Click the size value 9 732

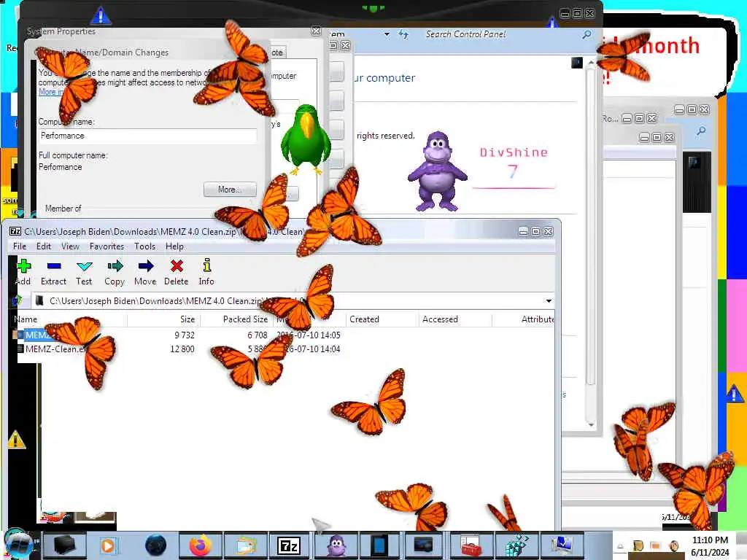[x=185, y=335]
